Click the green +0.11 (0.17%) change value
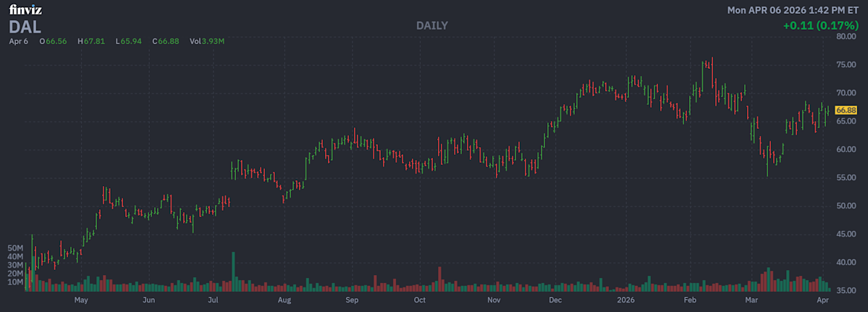This screenshot has height=312, width=868. 820,25
